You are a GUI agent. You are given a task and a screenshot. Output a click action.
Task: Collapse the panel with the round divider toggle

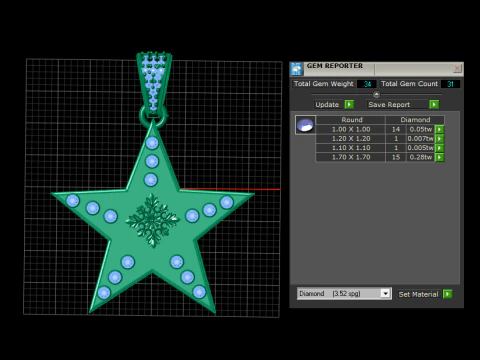pyautogui.click(x=376, y=95)
